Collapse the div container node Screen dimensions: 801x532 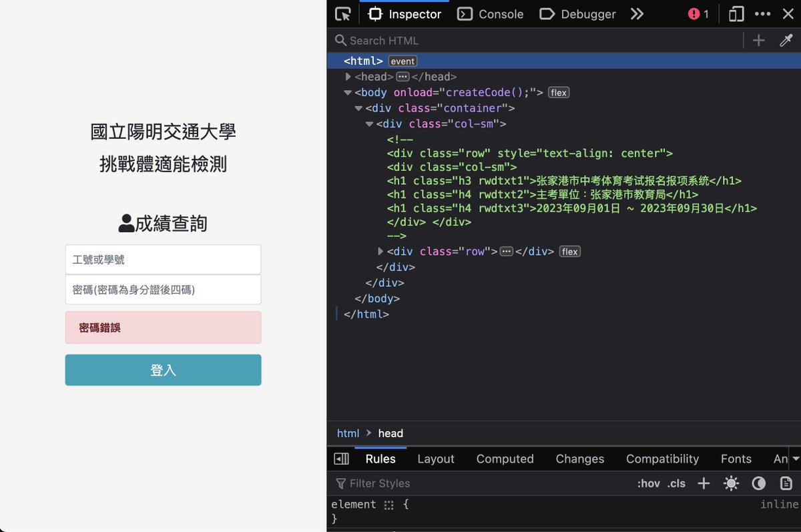pos(359,108)
